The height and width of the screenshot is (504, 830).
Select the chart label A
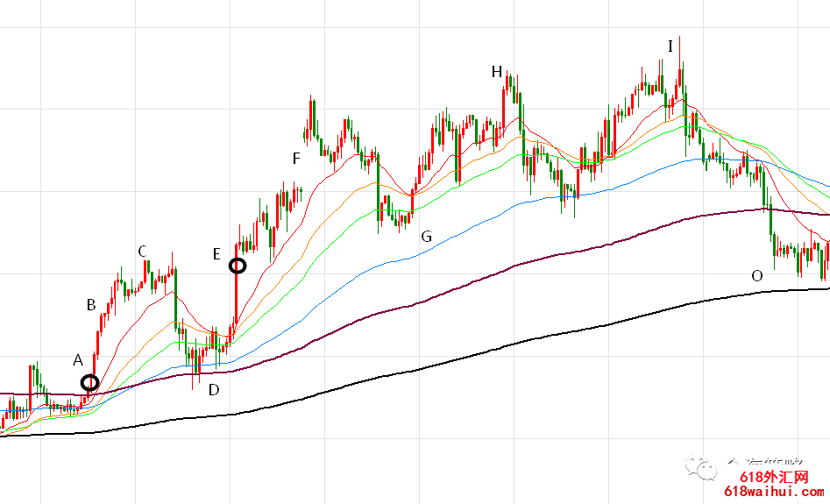(77, 359)
